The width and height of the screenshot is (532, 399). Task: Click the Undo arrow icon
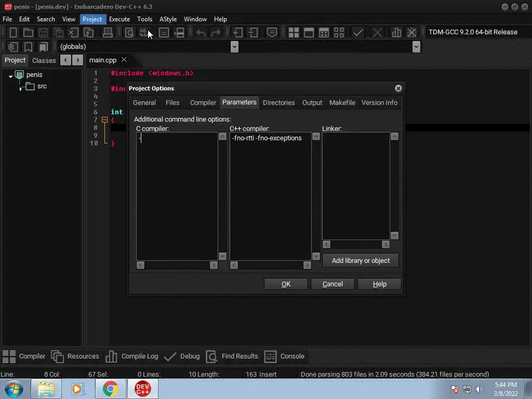tap(201, 33)
